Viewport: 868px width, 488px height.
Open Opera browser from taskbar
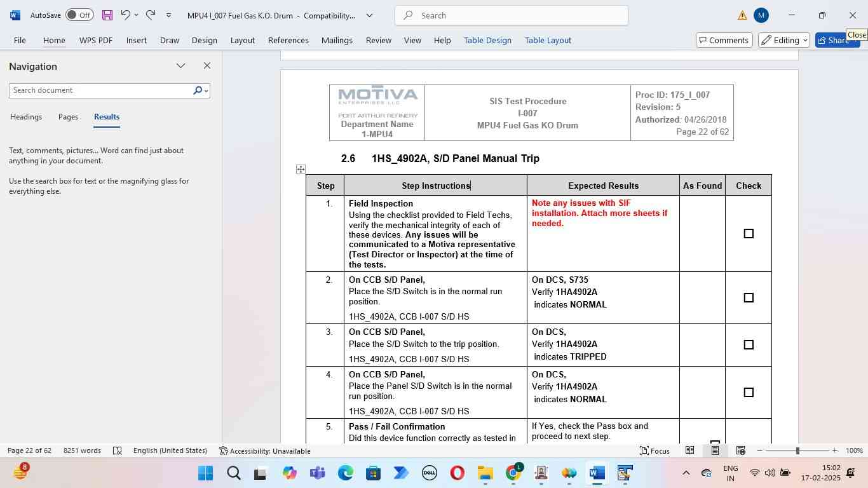click(x=457, y=473)
